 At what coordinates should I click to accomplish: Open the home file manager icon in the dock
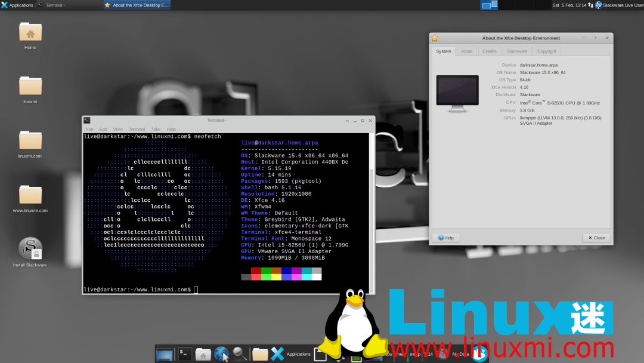point(203,353)
